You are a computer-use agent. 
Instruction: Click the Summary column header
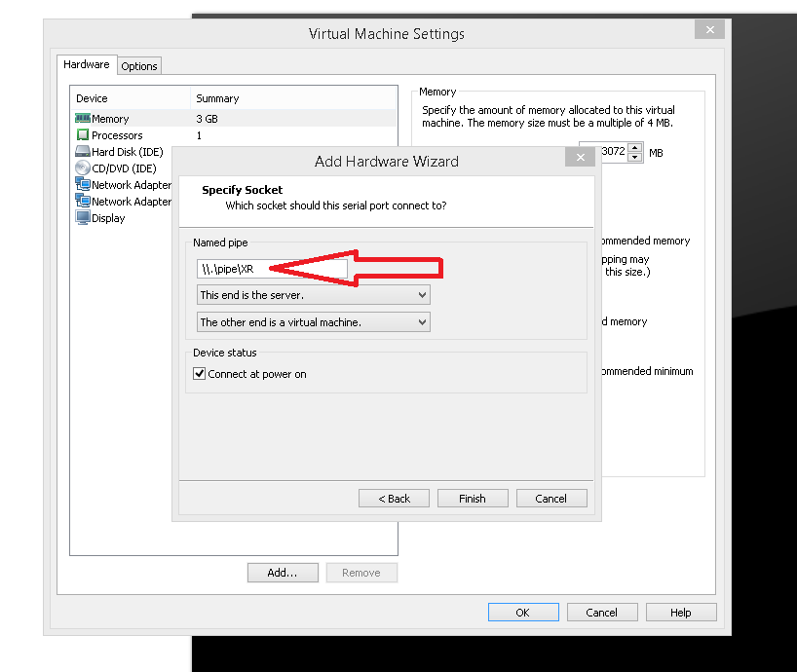(x=217, y=98)
